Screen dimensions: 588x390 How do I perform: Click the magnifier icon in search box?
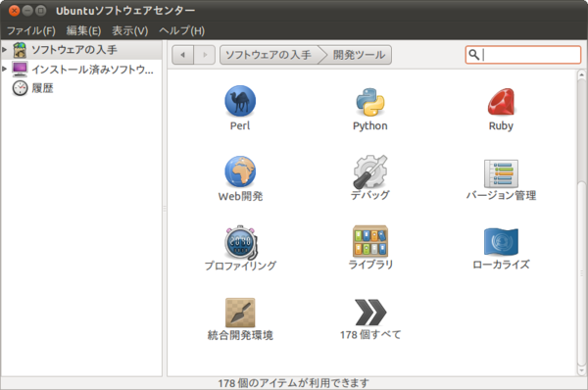(x=473, y=55)
